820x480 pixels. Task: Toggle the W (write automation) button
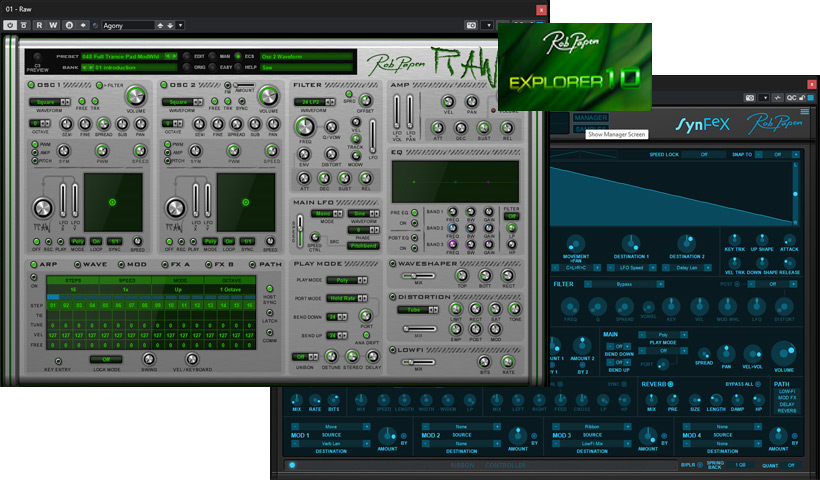pyautogui.click(x=53, y=25)
